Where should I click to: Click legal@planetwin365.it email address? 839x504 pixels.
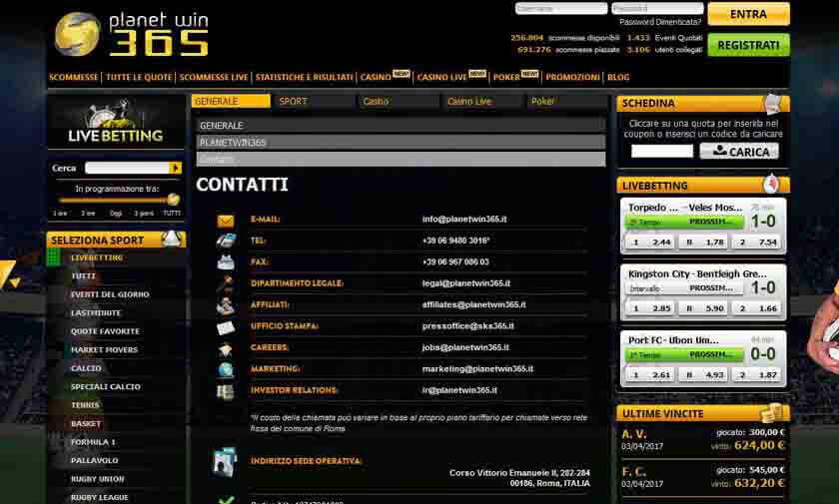[x=466, y=283]
